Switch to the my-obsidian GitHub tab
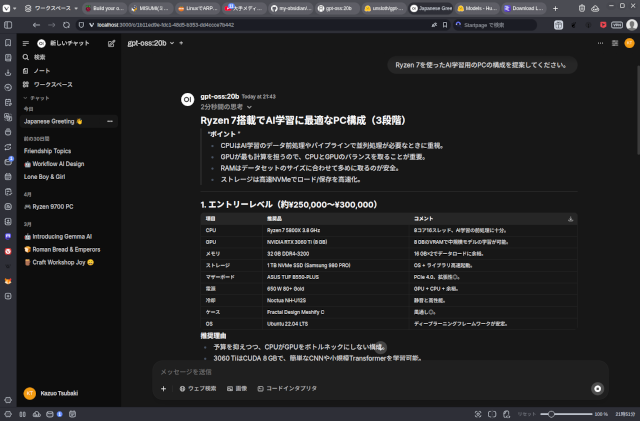 click(x=291, y=8)
